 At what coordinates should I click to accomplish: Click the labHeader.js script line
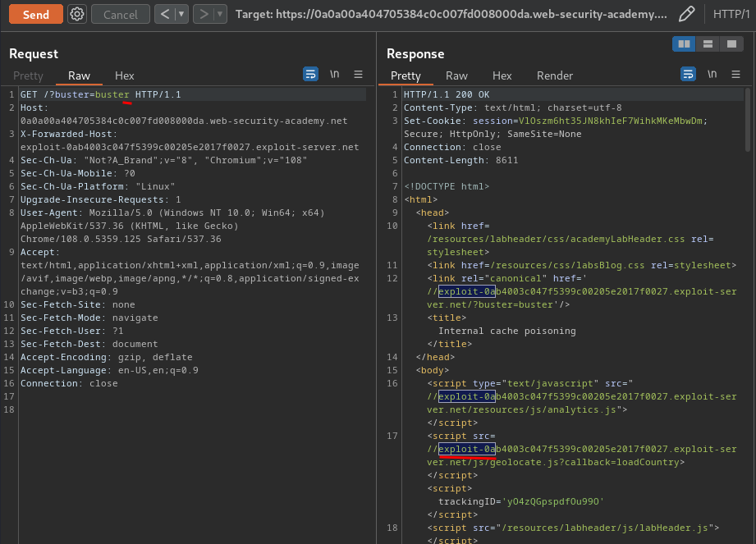[573, 528]
